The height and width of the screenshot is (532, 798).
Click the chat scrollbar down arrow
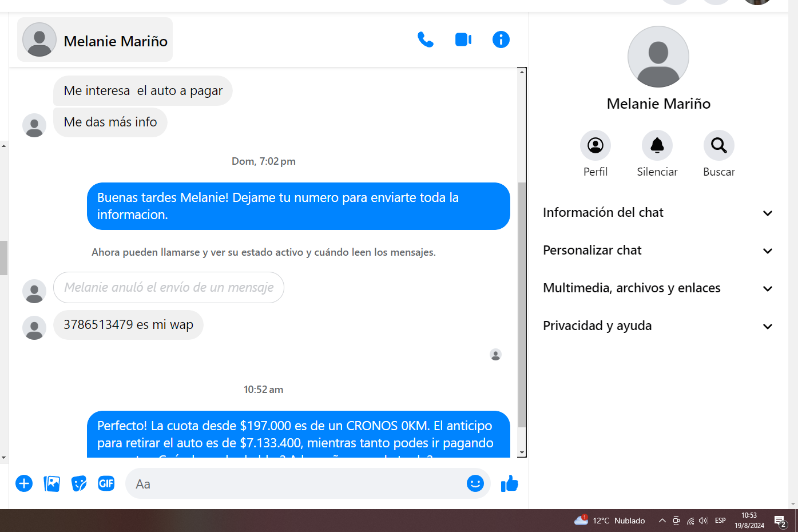(x=522, y=452)
